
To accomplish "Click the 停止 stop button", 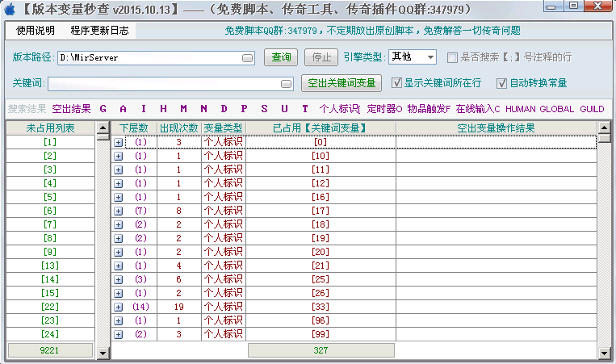I will pyautogui.click(x=321, y=57).
